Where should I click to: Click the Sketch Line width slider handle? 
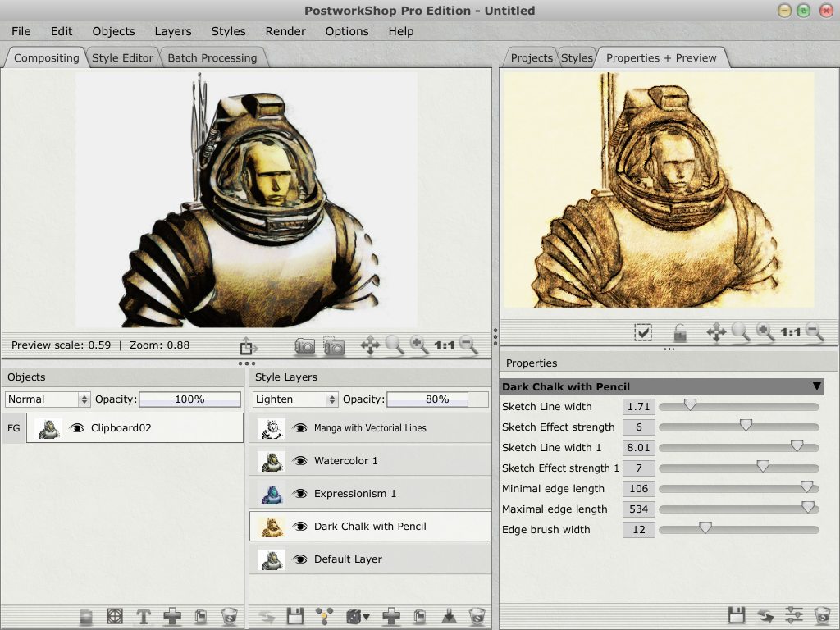pyautogui.click(x=690, y=404)
